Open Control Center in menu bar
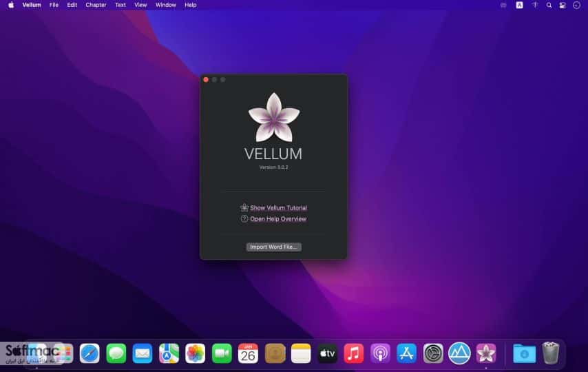The width and height of the screenshot is (588, 372). point(563,6)
